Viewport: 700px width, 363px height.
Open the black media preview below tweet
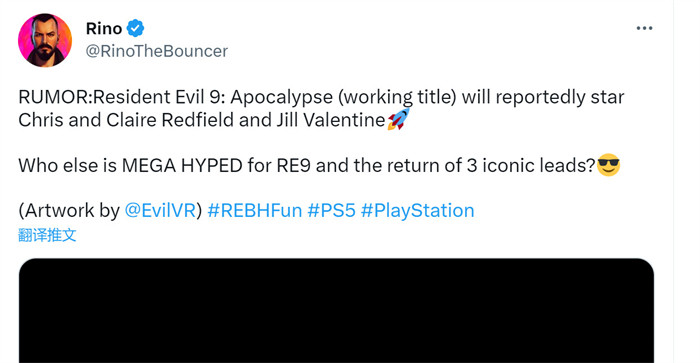pyautogui.click(x=336, y=310)
